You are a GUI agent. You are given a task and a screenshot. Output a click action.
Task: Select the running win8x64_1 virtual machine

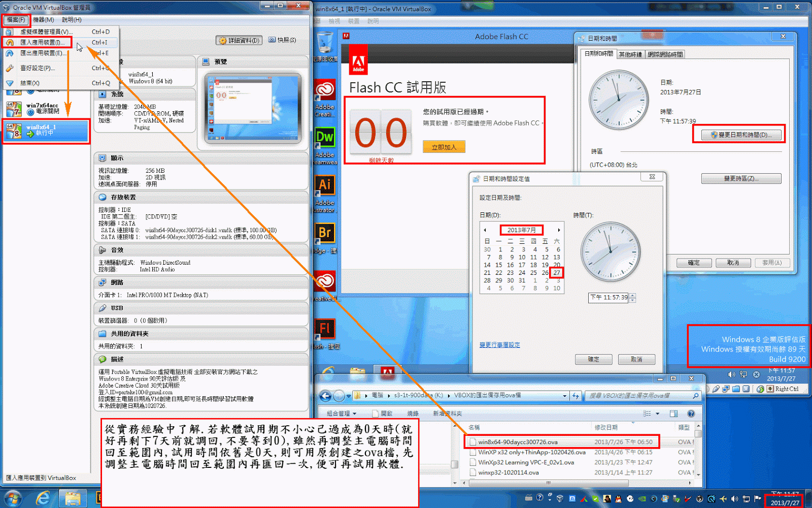[46, 131]
